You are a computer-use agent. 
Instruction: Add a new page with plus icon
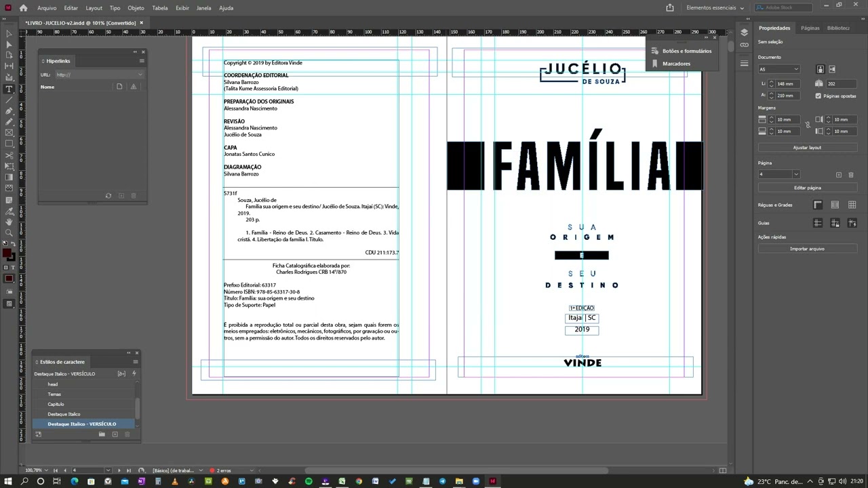[x=839, y=175]
